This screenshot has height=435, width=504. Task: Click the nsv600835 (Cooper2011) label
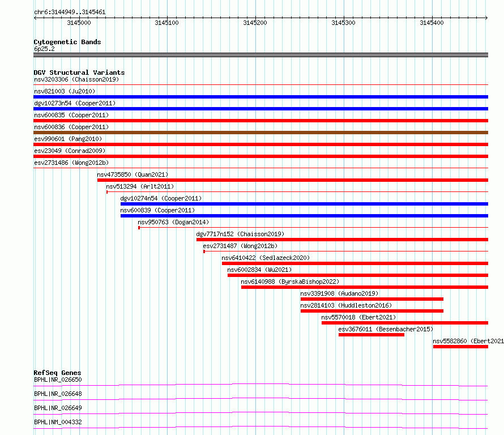point(71,115)
